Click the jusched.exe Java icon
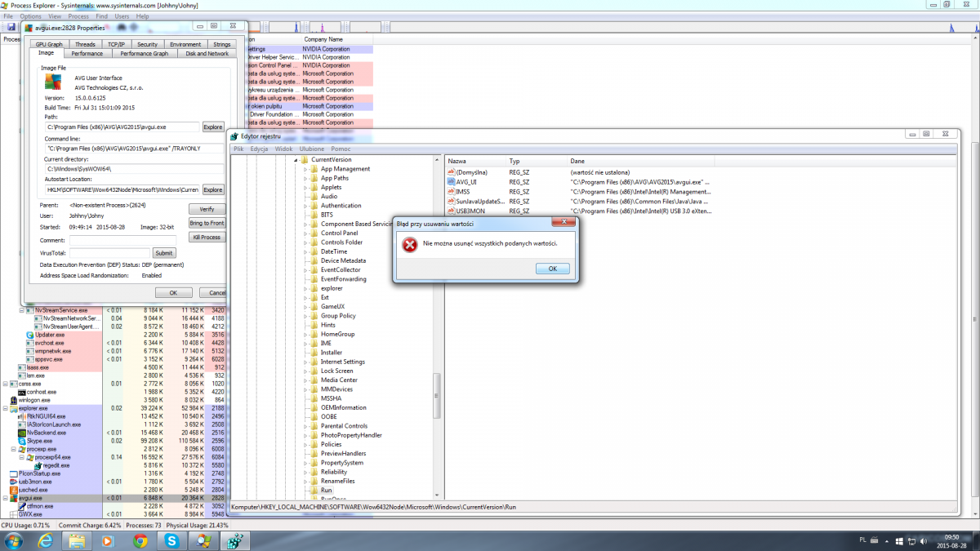 [x=14, y=490]
